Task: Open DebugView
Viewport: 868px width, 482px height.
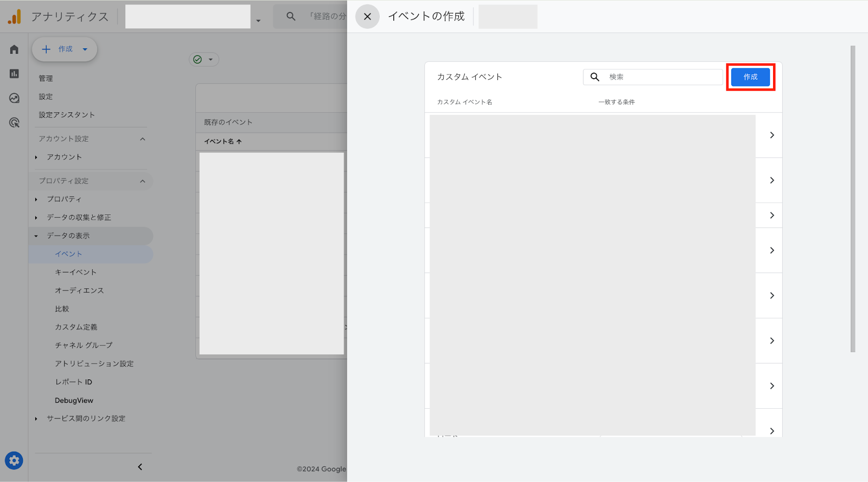Action: pos(74,401)
